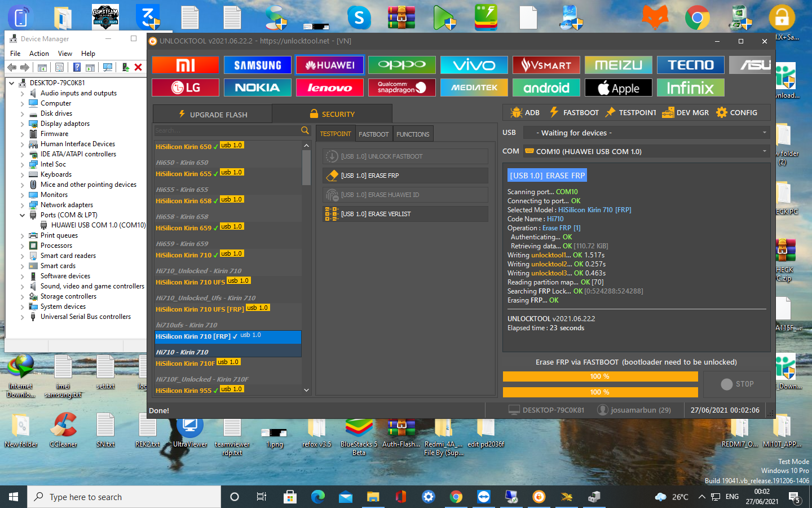Screen dimensions: 812x508
Task: Select the Qualcomm Snapdragon logo
Action: (x=402, y=87)
